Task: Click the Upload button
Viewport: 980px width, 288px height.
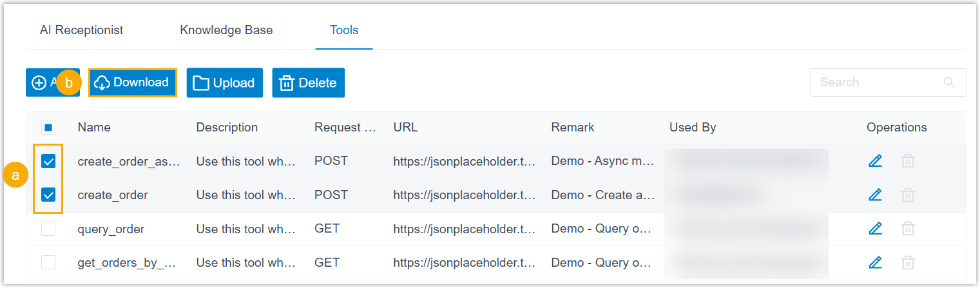Action: pyautogui.click(x=225, y=82)
